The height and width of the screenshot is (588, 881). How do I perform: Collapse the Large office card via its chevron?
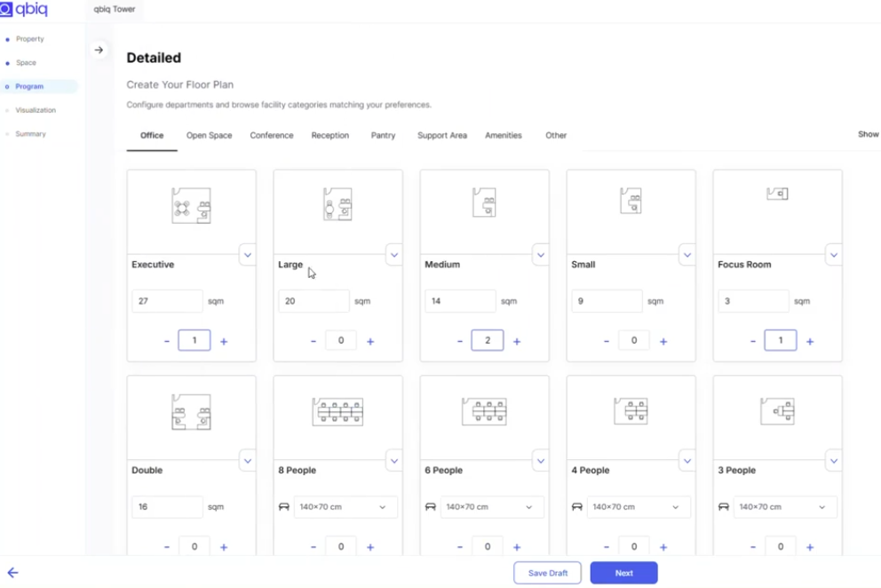click(394, 255)
